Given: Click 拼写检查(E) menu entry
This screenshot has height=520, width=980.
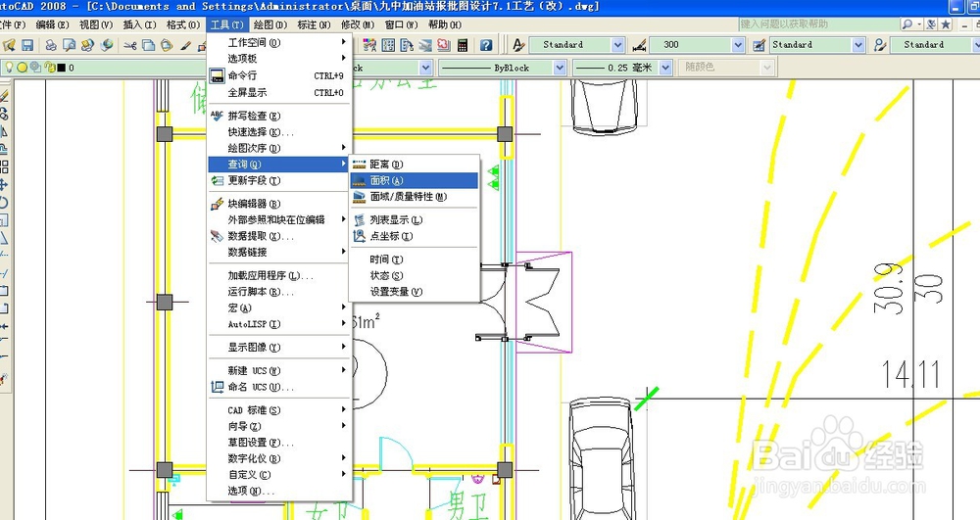Looking at the screenshot, I should pos(279,116).
